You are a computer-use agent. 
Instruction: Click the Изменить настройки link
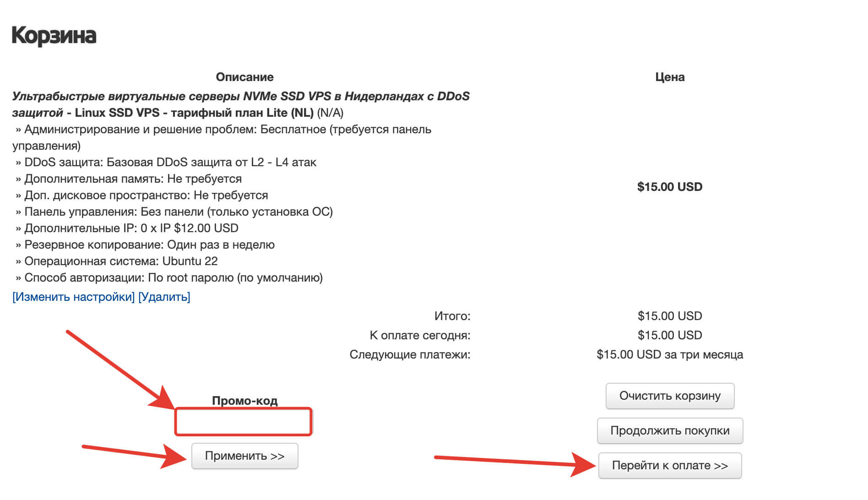pos(74,297)
